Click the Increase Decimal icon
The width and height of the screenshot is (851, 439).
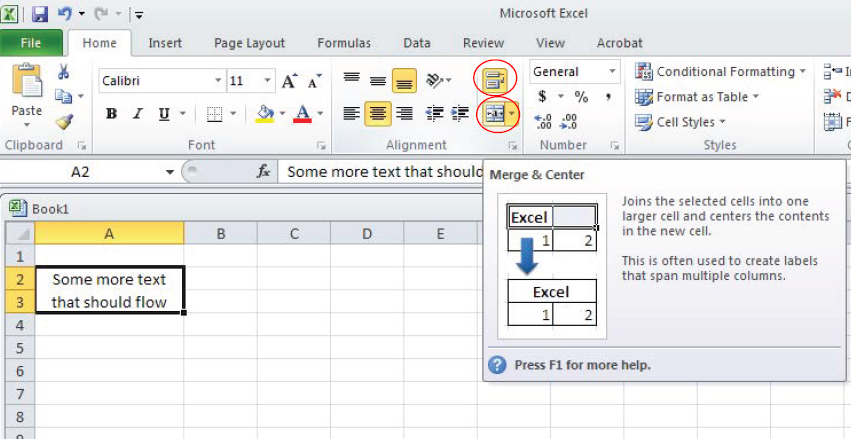[x=543, y=121]
